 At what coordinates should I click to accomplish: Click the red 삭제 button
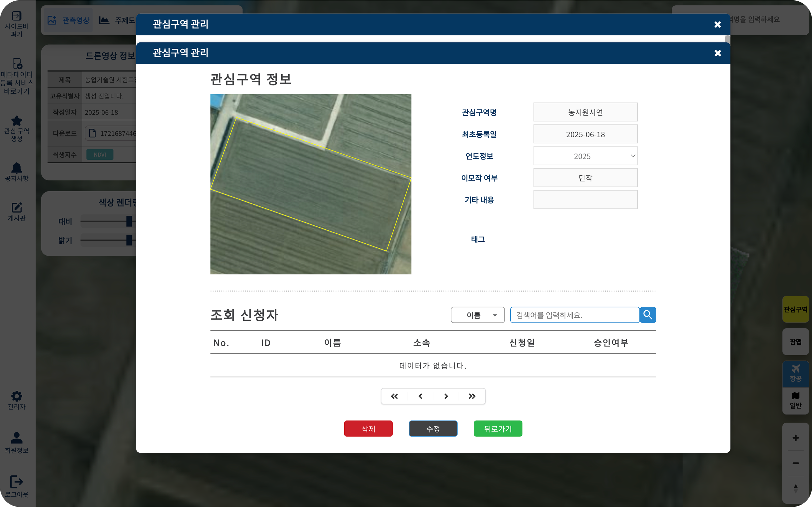[x=368, y=428]
